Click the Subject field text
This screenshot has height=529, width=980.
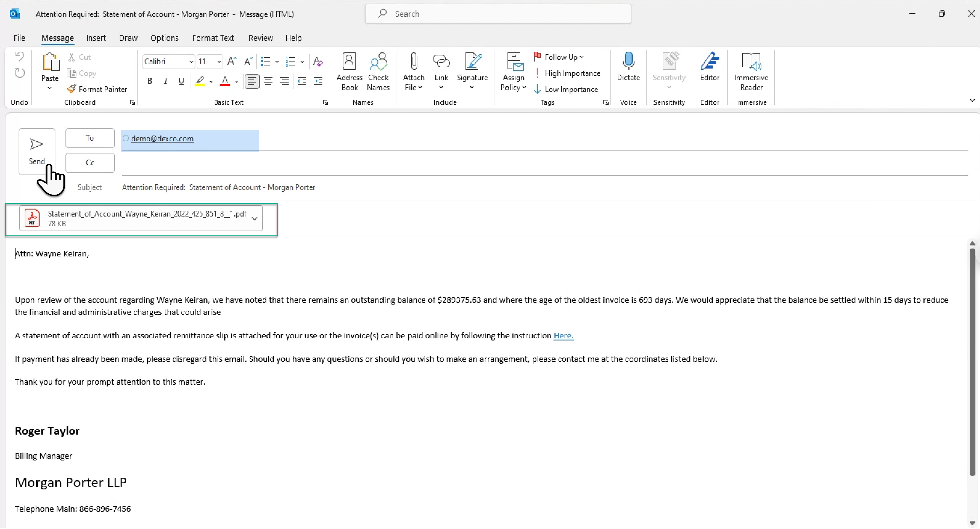coord(218,187)
